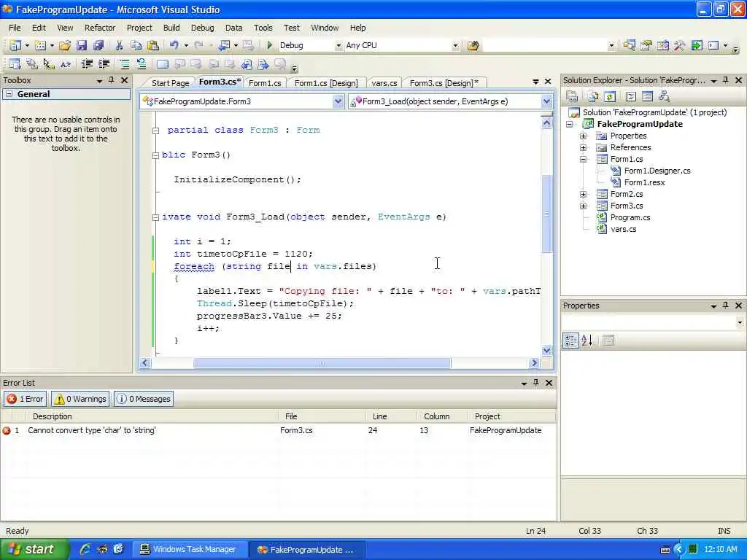Viewport: 747px width, 560px height.
Task: Open the FakeProgramUpdate.Form3 class dropdown
Action: point(338,101)
